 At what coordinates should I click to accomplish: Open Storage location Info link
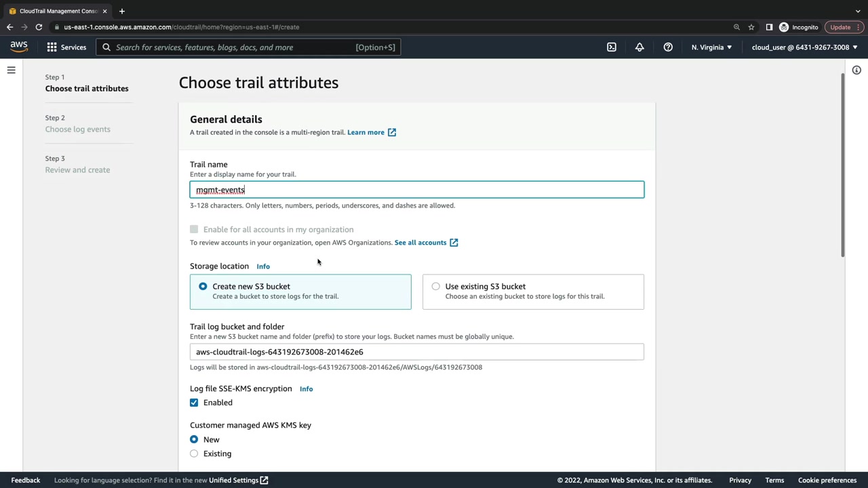[263, 266]
